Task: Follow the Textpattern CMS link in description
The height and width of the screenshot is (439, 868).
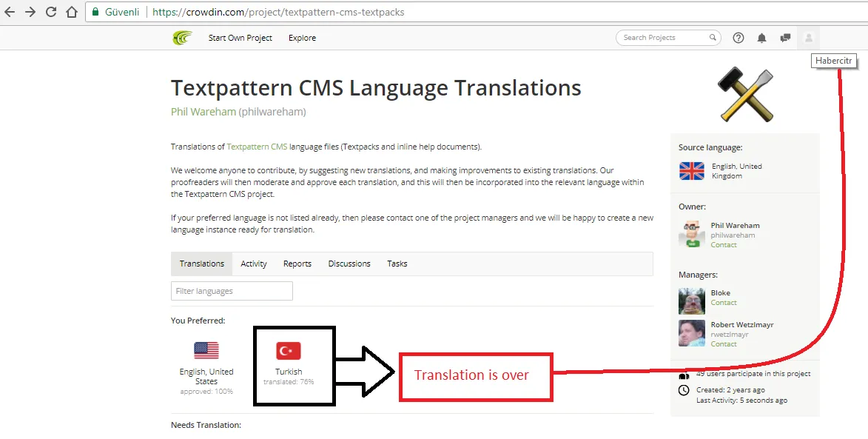Action: click(x=257, y=147)
